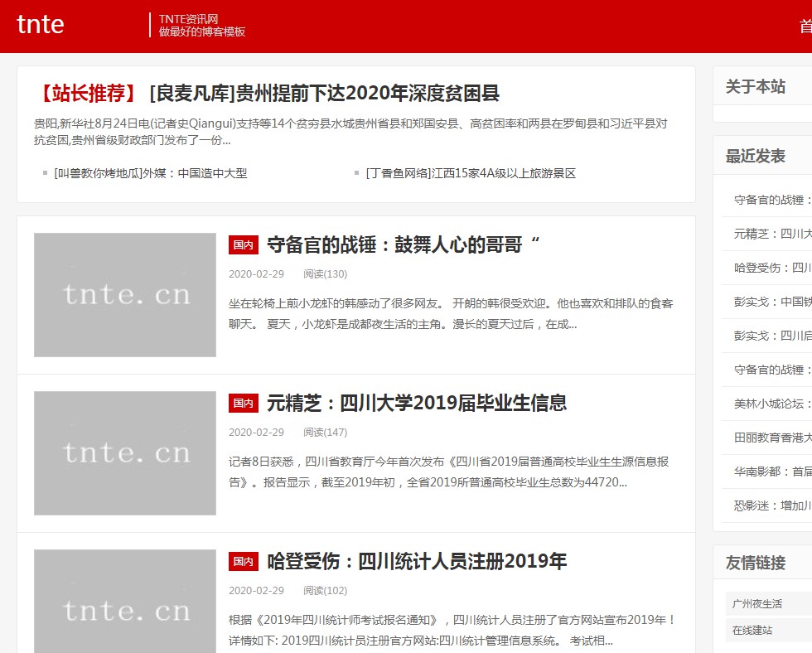Open sidebar recent post 哈登受伤:四川

coord(772,268)
